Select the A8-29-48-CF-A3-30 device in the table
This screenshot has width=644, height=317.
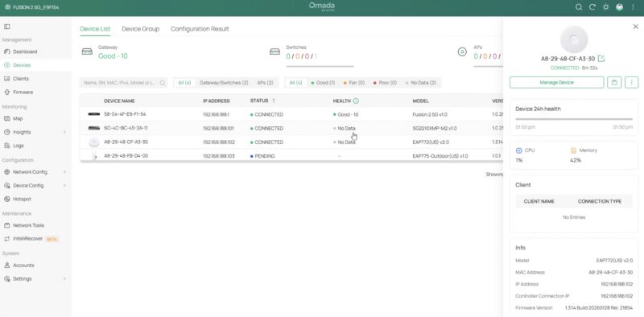[291, 142]
